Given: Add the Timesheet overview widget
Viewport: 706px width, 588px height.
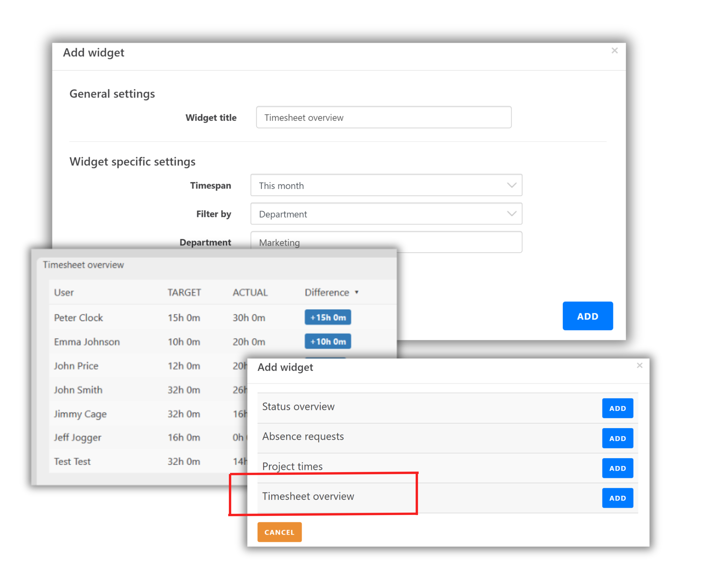Looking at the screenshot, I should tap(618, 498).
